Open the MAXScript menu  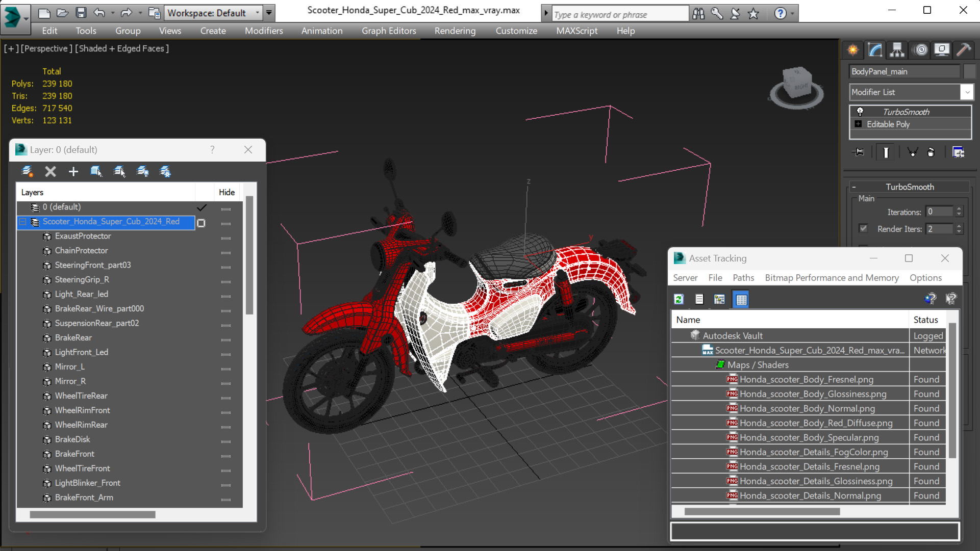576,31
